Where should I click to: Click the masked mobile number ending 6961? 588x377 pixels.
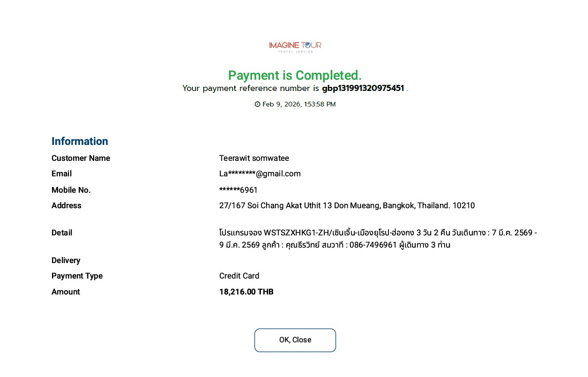238,190
